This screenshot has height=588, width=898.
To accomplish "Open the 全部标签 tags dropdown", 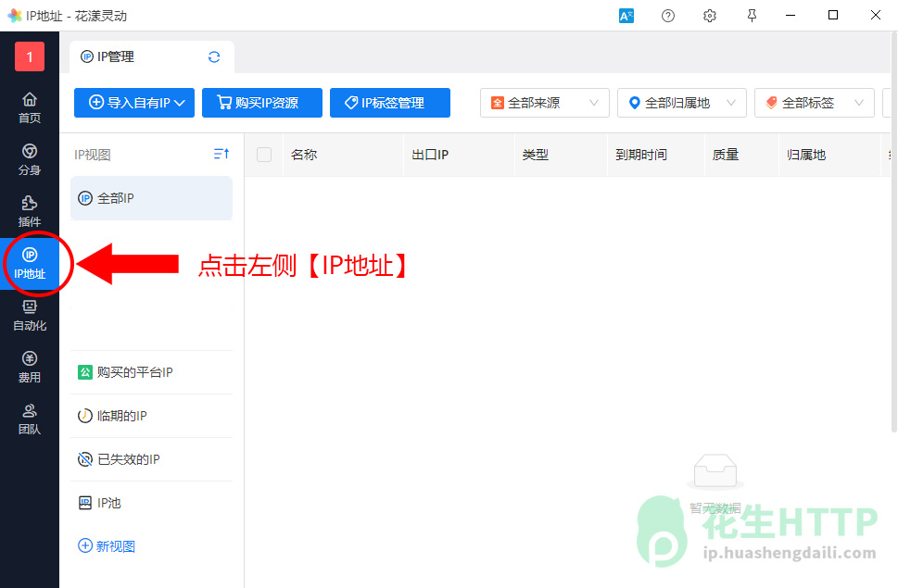I will coord(815,103).
